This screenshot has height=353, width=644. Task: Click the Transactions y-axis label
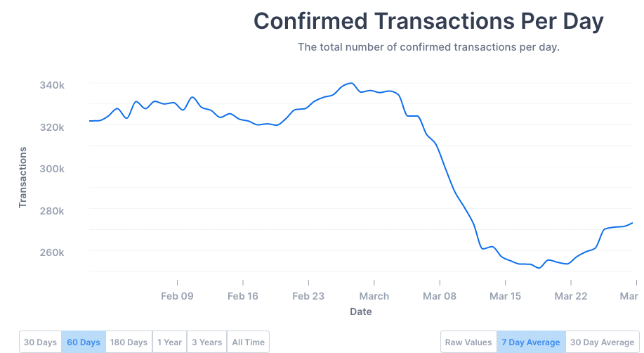22,177
